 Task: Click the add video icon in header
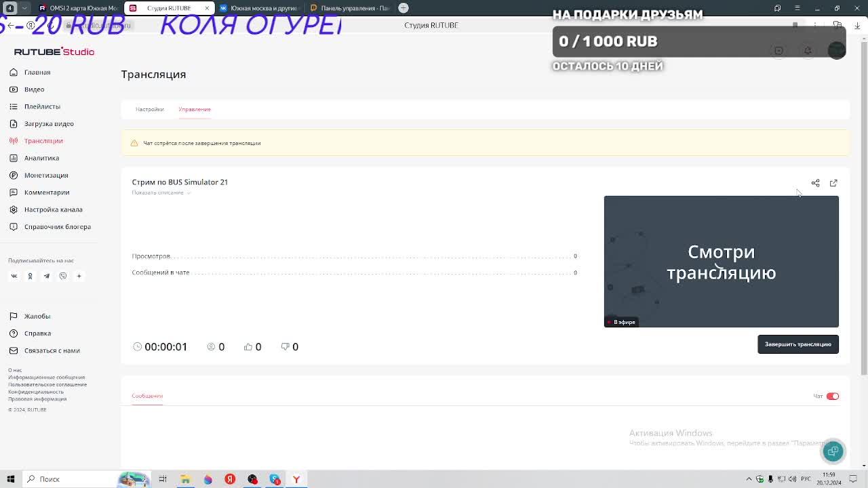tap(778, 51)
